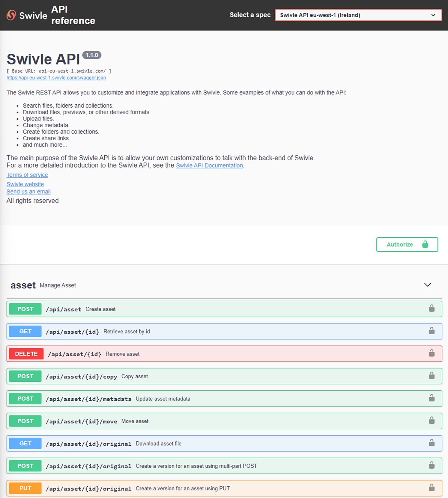The height and width of the screenshot is (498, 448).
Task: Expand the GET /api/asset/{id} operation
Action: point(224,331)
